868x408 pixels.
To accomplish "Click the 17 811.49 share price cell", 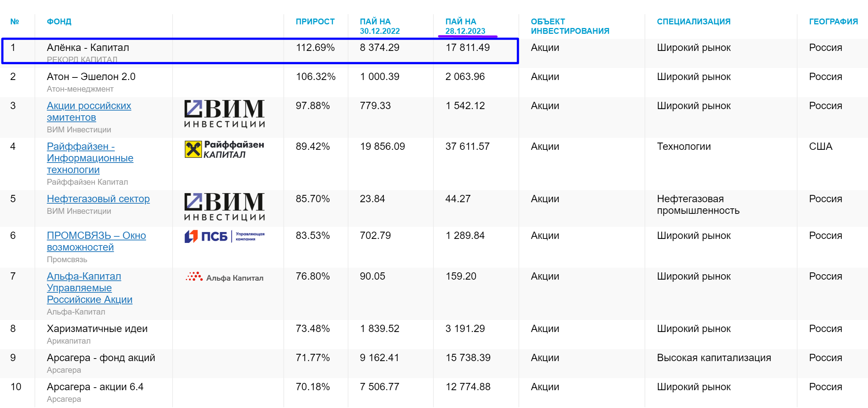I will pyautogui.click(x=468, y=48).
